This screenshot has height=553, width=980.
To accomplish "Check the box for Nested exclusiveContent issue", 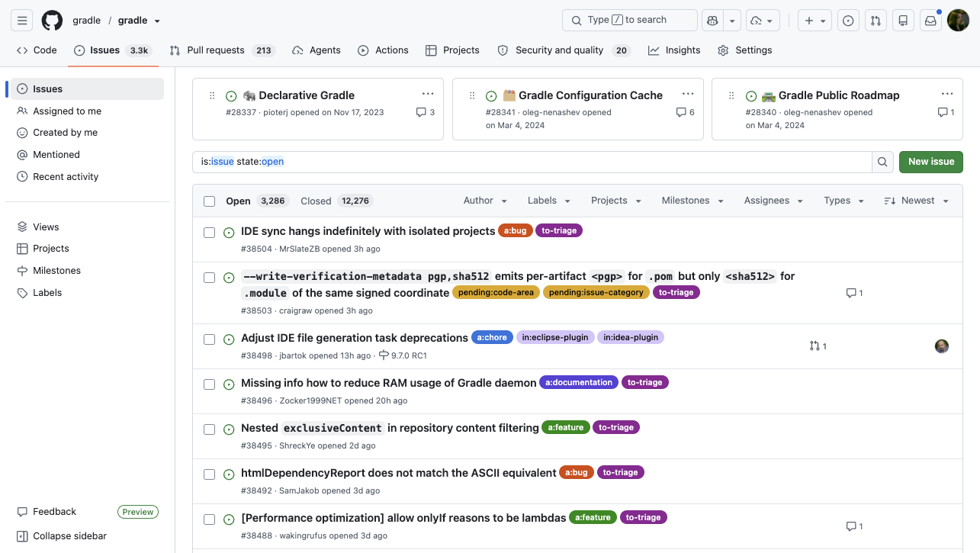I will (x=209, y=429).
